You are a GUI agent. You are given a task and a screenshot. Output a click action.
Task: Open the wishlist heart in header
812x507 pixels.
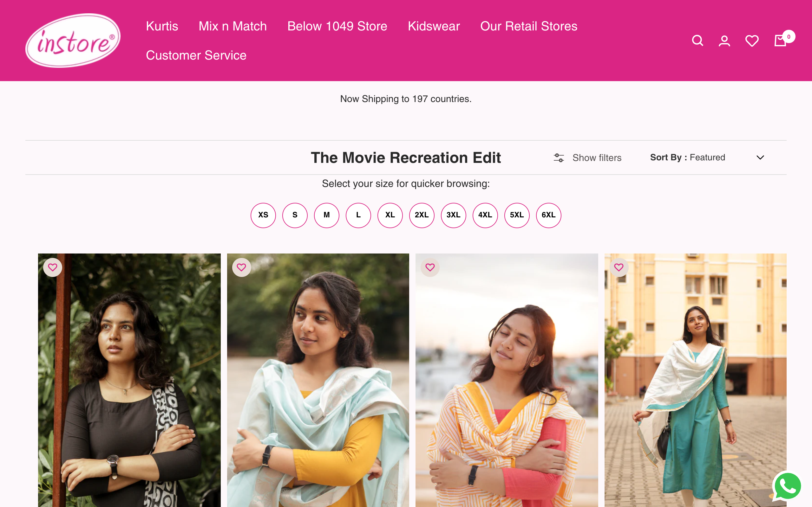tap(752, 41)
